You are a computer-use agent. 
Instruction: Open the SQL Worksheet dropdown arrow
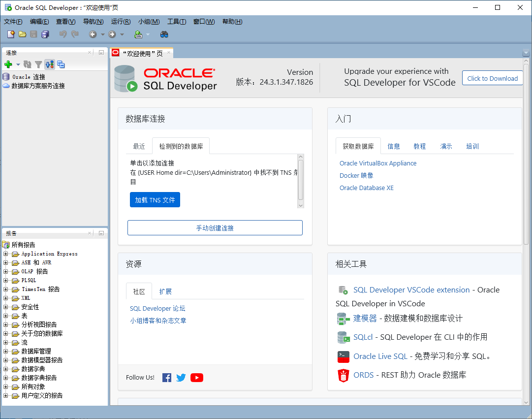click(x=148, y=34)
